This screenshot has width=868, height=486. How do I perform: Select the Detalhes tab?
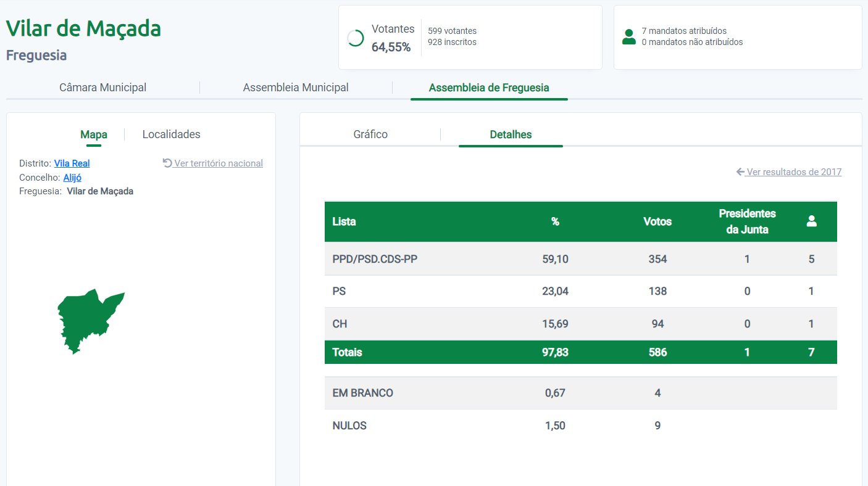click(511, 134)
